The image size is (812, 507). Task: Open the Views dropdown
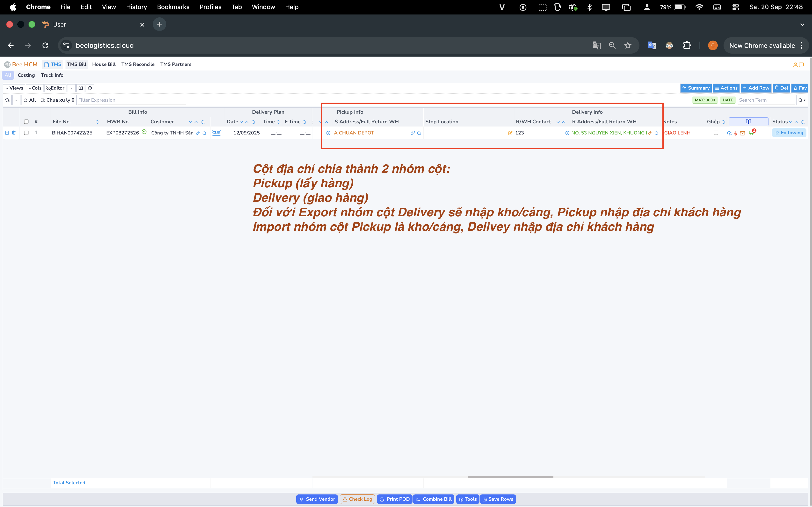(14, 88)
